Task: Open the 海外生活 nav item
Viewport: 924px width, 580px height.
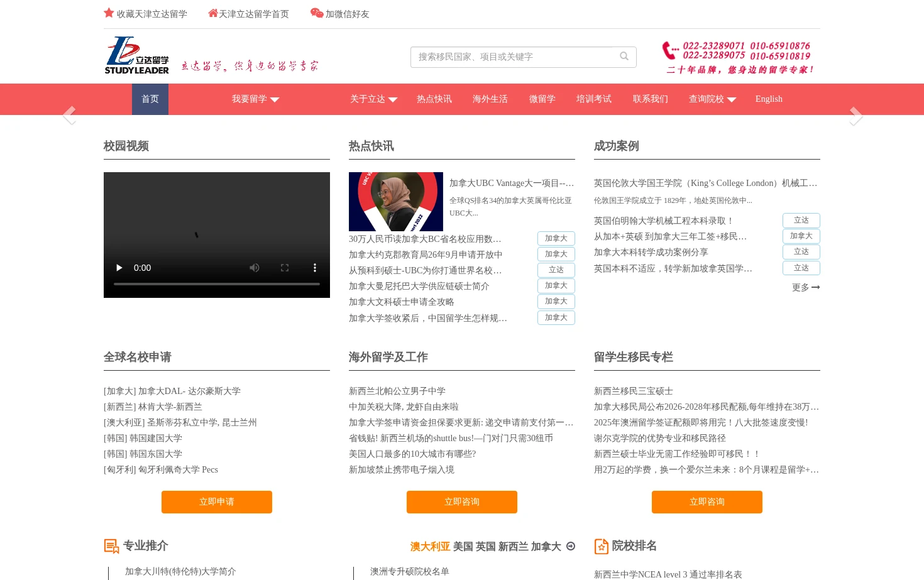Action: tap(490, 99)
